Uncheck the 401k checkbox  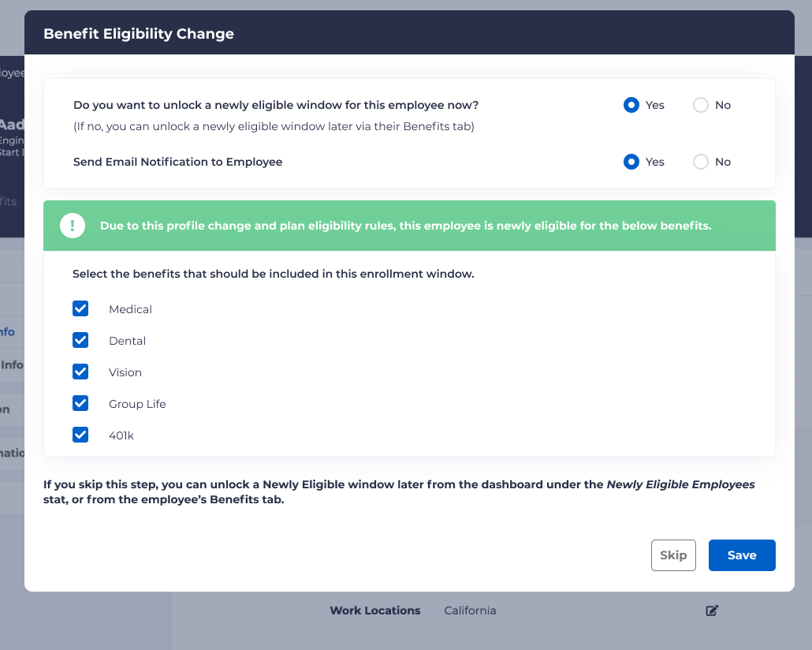pos(80,435)
